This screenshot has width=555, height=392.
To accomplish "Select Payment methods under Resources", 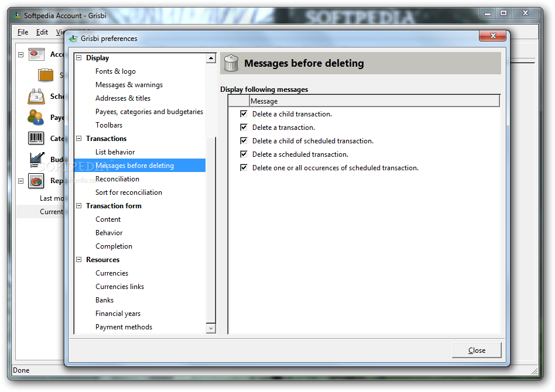I will click(124, 327).
